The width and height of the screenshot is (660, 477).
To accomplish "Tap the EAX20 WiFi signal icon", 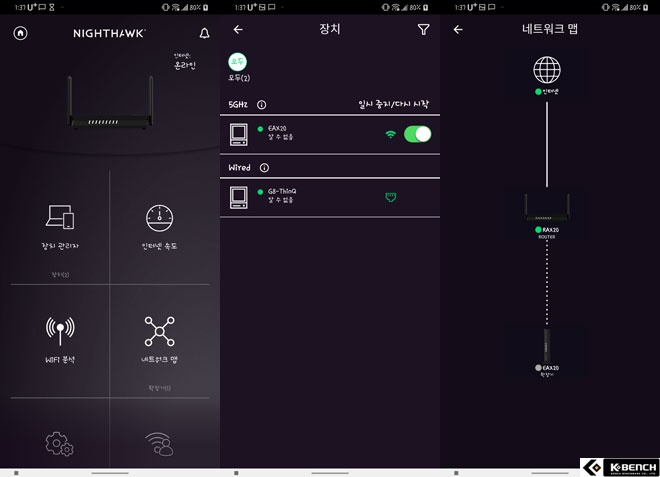I will point(391,134).
